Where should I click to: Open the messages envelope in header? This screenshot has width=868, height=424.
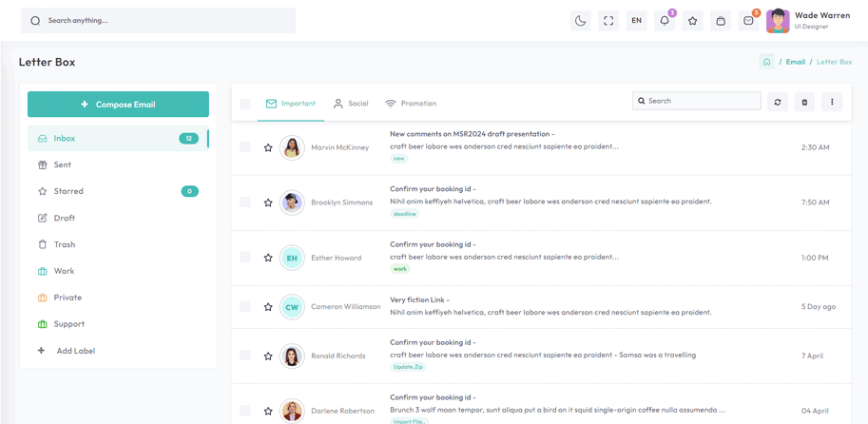click(x=749, y=21)
